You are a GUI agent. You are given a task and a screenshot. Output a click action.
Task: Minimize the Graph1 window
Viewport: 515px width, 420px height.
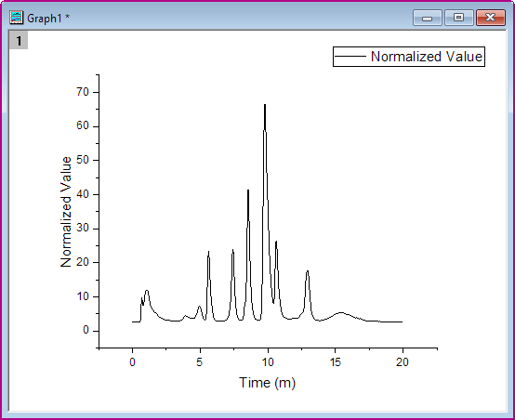427,18
